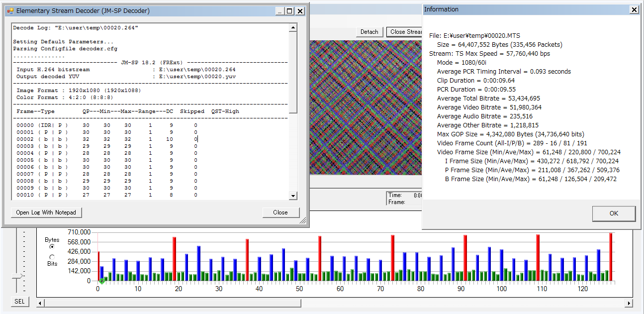Click the decoded video frame preview
The width and height of the screenshot is (644, 314).
[366, 107]
